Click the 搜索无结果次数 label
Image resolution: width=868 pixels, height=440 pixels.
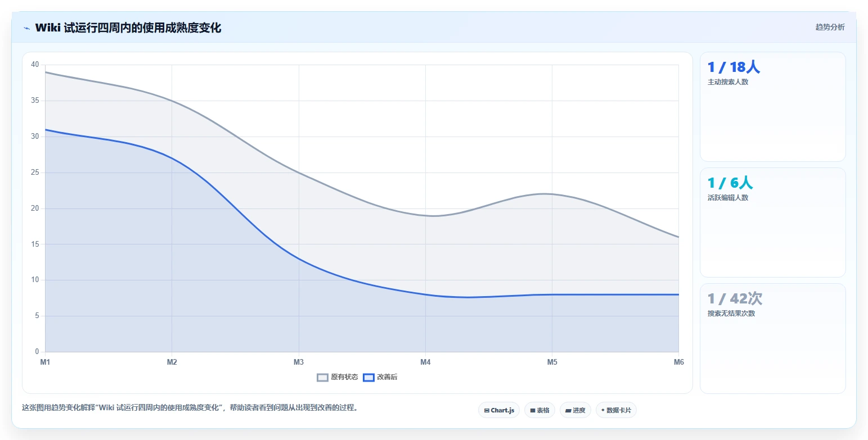coord(731,314)
